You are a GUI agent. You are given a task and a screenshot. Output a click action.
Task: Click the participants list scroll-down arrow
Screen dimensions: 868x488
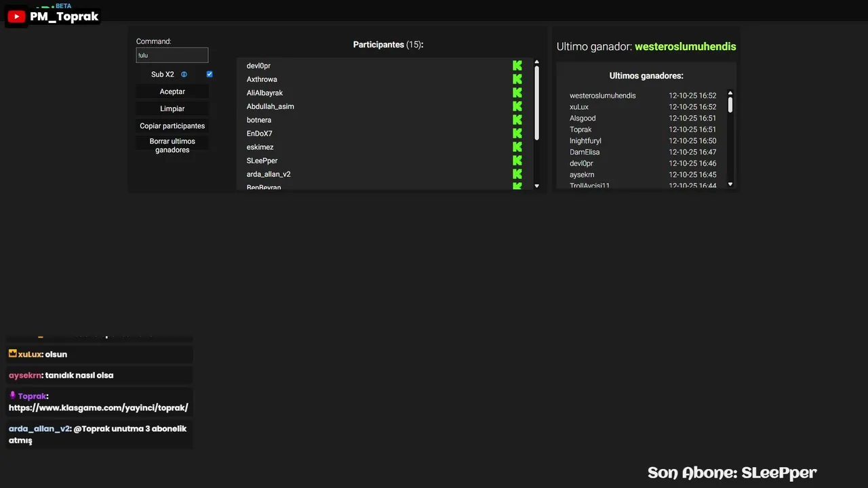[x=536, y=186]
